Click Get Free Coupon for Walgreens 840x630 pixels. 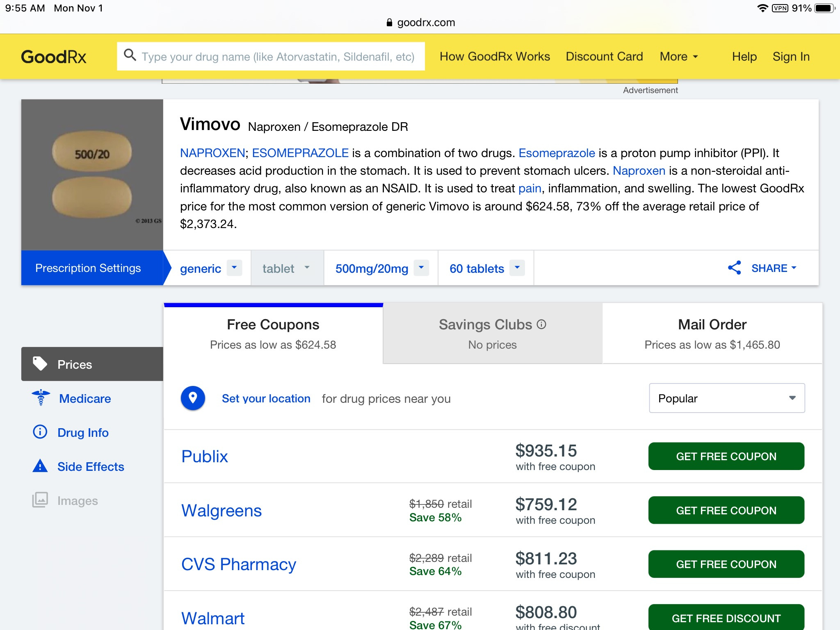726,510
